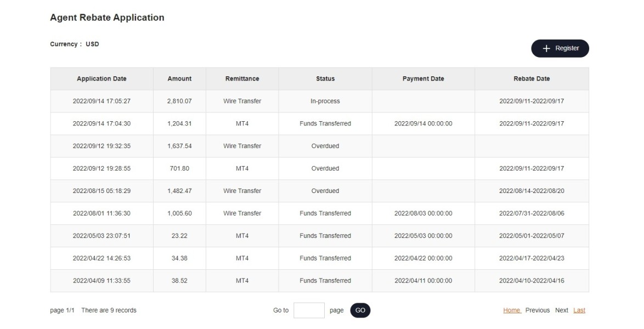This screenshot has width=644, height=329.
Task: Click the Payment Date column header
Action: pos(423,79)
